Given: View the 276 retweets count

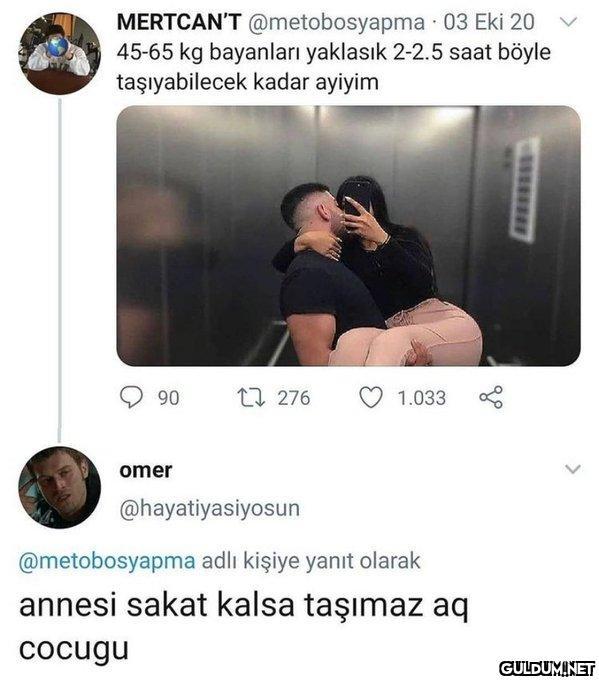Looking at the screenshot, I should (294, 398).
